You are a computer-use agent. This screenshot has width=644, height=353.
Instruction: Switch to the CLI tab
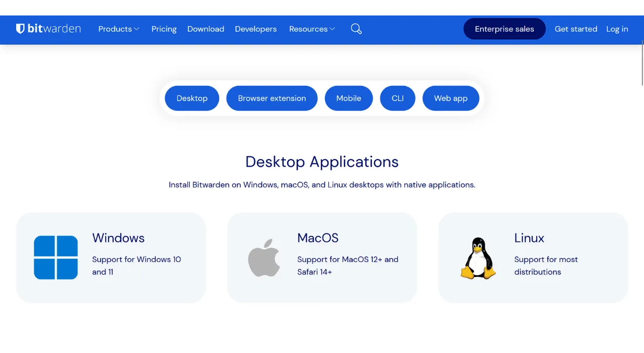pos(397,98)
